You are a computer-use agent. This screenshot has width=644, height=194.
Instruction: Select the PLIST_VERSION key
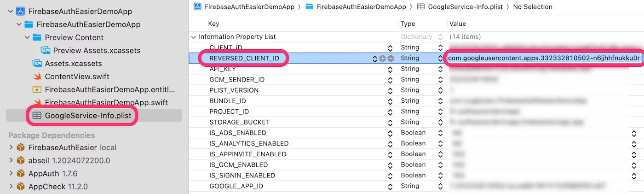234,90
